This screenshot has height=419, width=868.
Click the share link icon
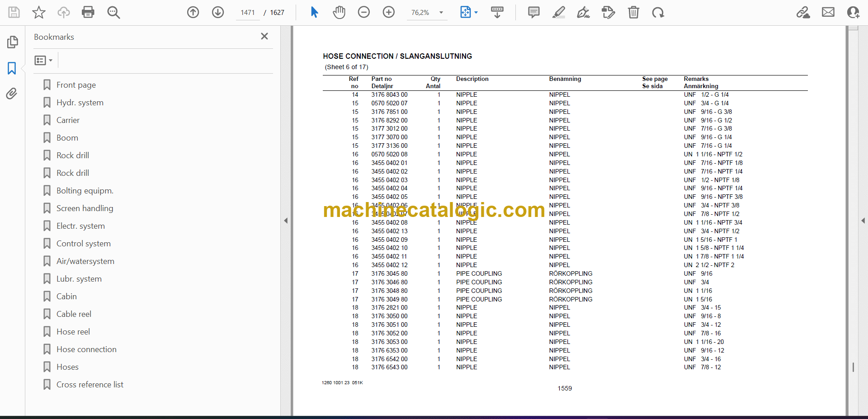(803, 12)
